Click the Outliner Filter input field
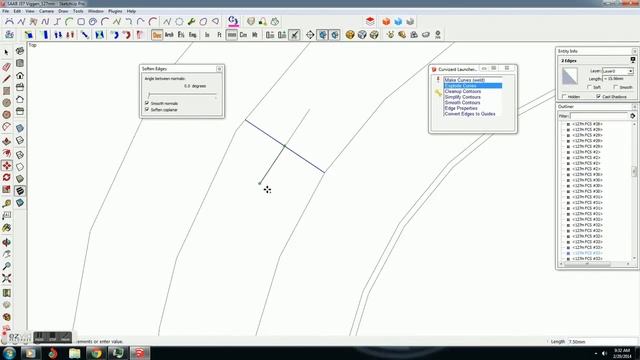The width and height of the screenshot is (640, 360). click(599, 116)
